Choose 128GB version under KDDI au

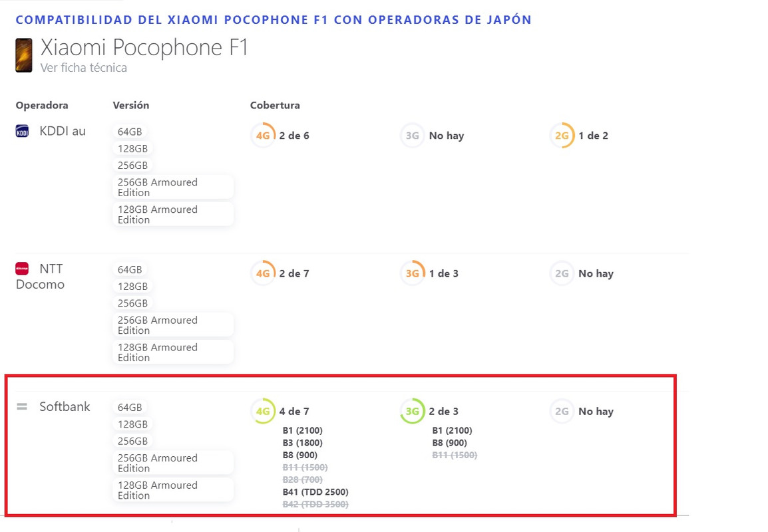click(132, 148)
